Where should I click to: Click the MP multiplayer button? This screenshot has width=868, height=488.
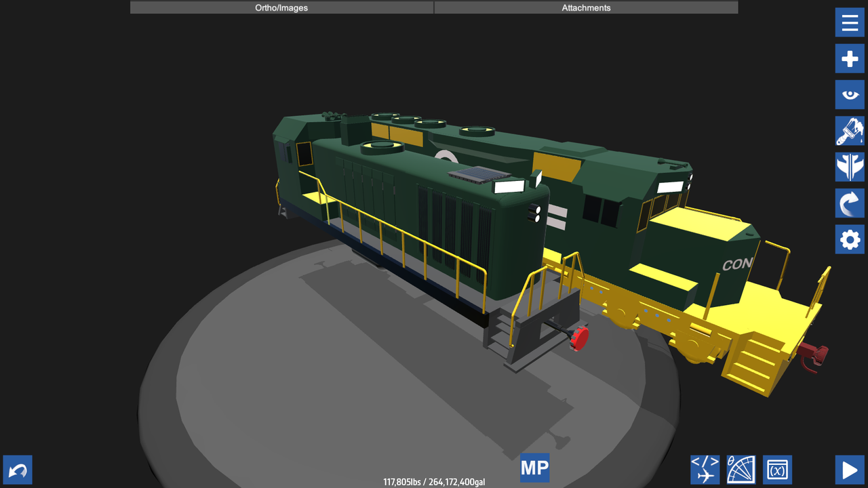(x=534, y=468)
